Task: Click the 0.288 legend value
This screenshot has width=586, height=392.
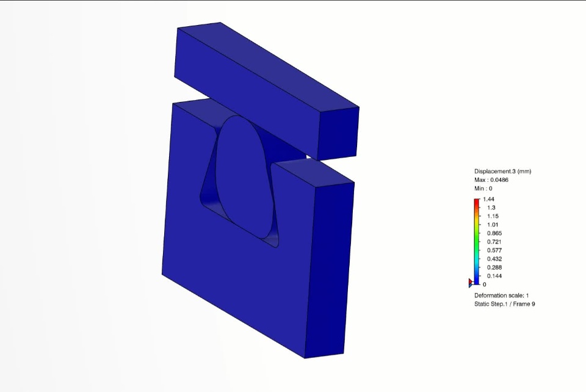Action: click(494, 267)
